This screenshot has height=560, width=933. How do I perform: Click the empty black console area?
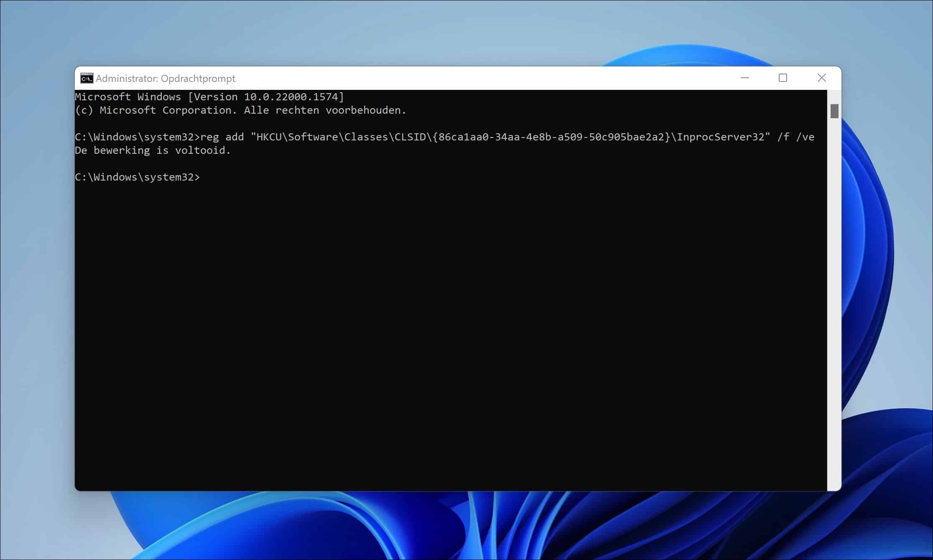(x=418, y=334)
